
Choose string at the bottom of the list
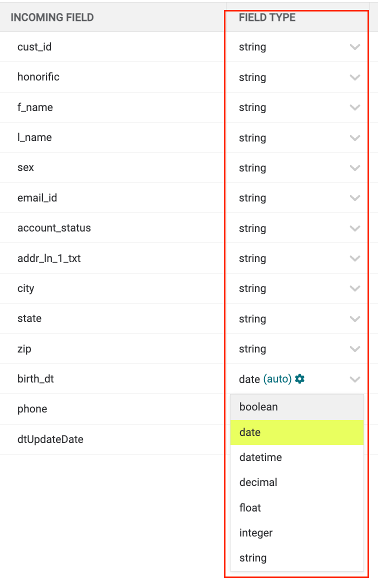coord(297,558)
